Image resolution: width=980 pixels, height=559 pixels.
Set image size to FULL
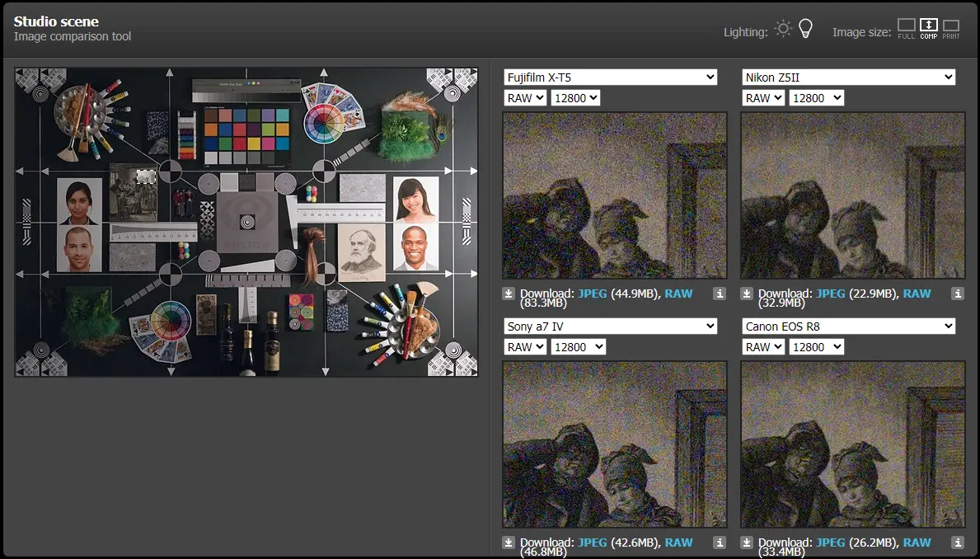tap(906, 29)
